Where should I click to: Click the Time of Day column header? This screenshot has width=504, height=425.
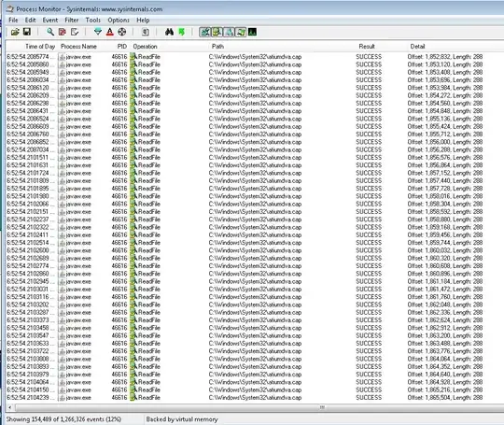32,47
